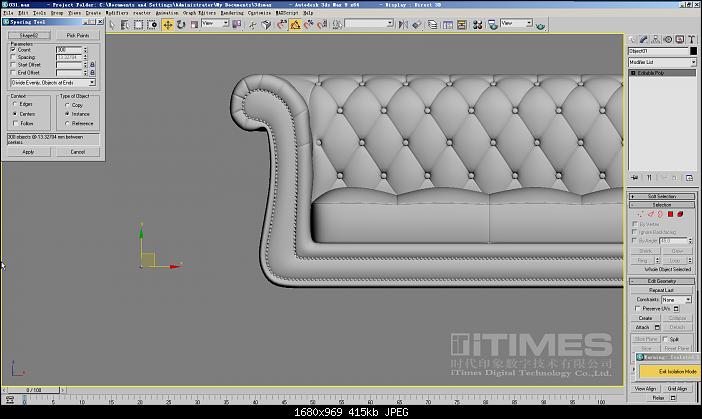Open the Layer Manager icon
The width and height of the screenshot is (702, 419).
click(432, 25)
